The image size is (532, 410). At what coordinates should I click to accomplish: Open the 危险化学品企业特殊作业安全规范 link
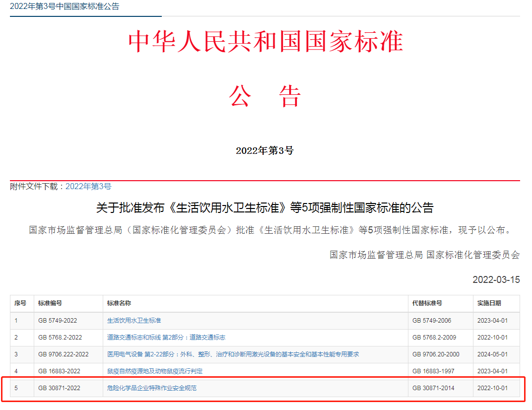[152, 388]
